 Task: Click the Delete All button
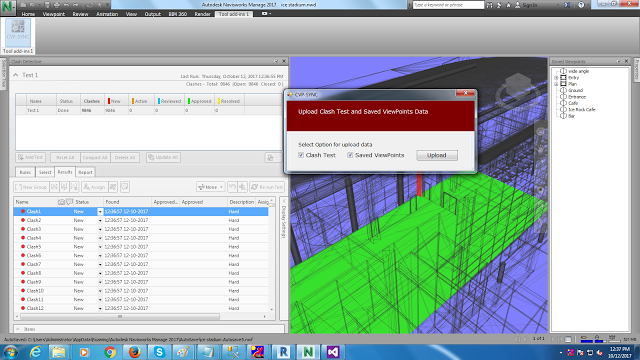coord(125,158)
